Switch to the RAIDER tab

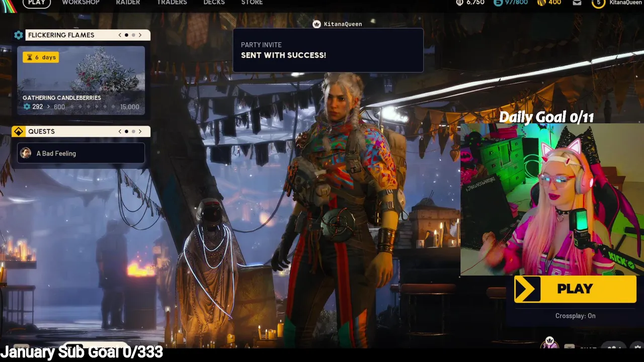128,3
